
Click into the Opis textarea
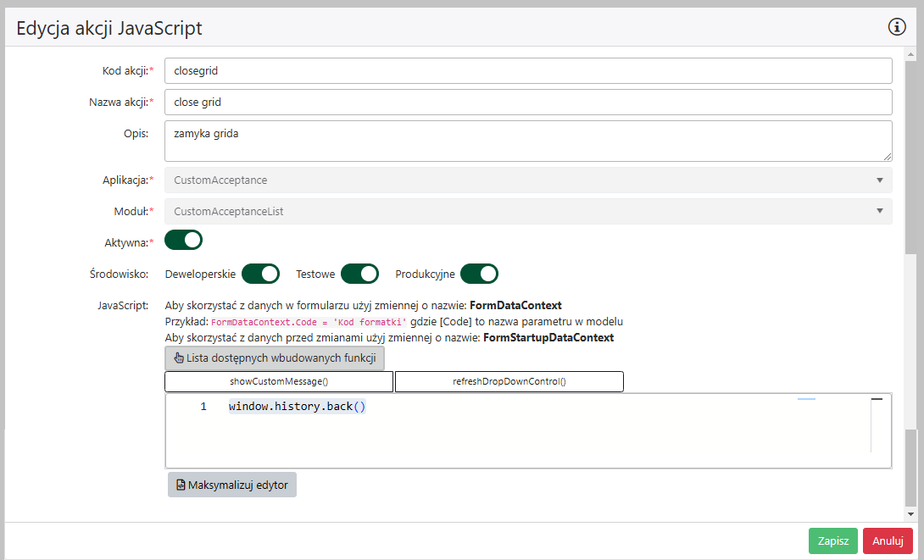(527, 140)
